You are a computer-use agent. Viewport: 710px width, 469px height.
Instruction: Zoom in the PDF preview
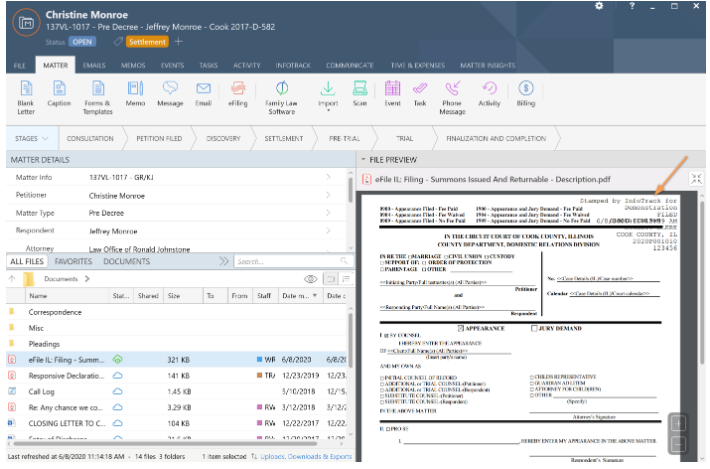(x=678, y=424)
